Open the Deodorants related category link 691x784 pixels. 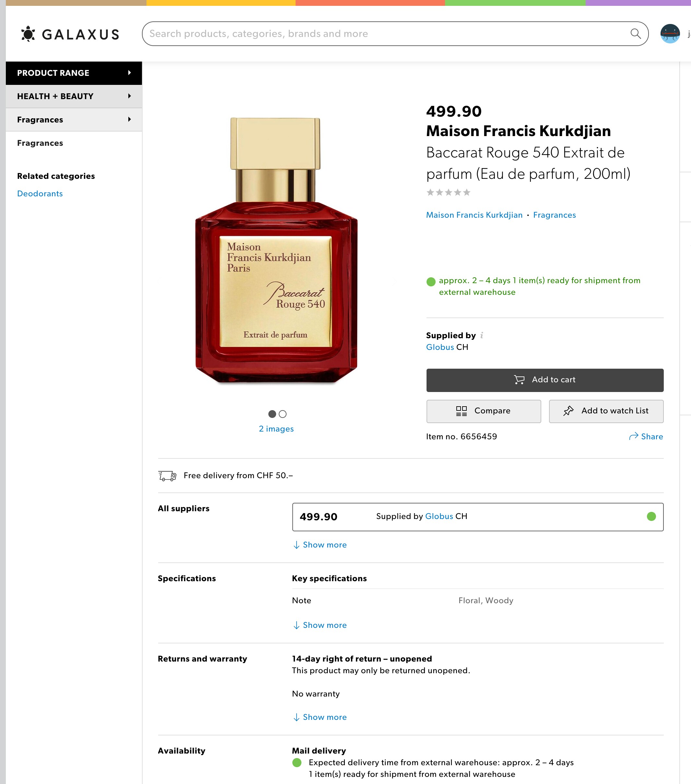(x=40, y=194)
